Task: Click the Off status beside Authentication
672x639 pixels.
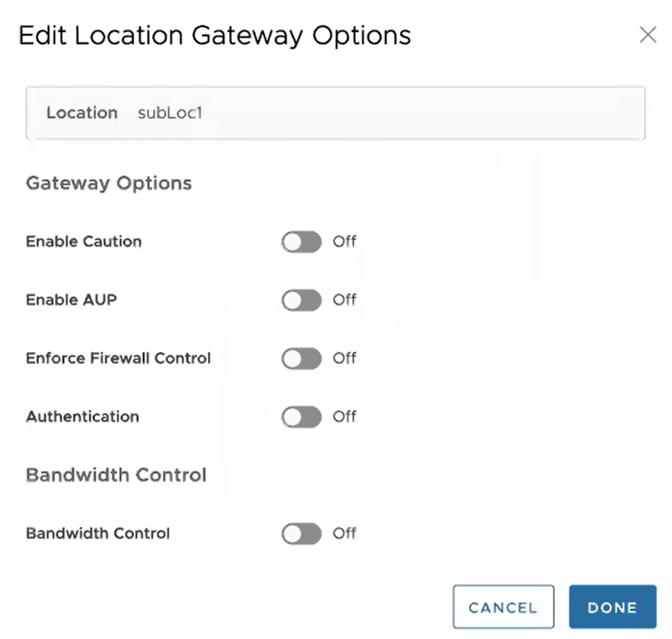Action: [x=345, y=417]
